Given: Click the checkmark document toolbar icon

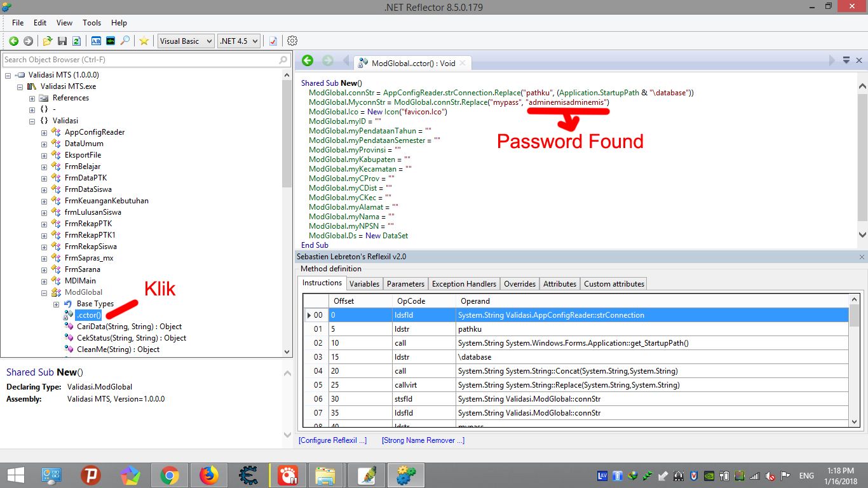Looking at the screenshot, I should pyautogui.click(x=273, y=41).
